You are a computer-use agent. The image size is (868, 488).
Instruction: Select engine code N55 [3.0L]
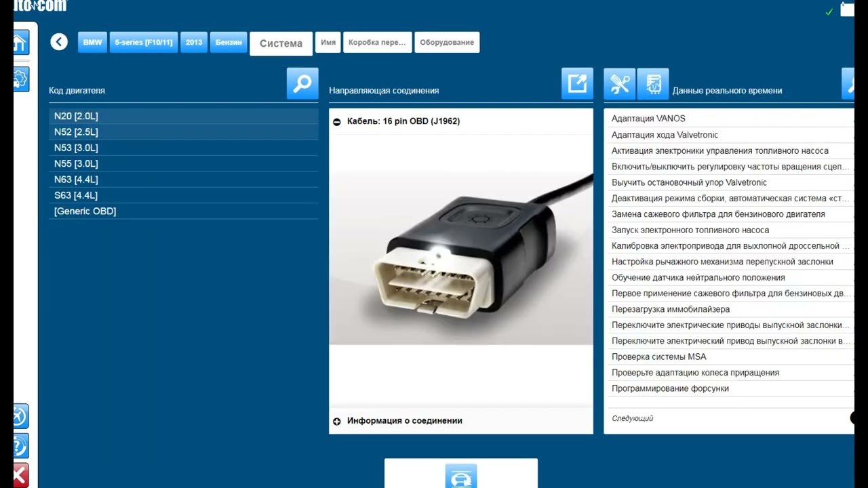coord(183,163)
